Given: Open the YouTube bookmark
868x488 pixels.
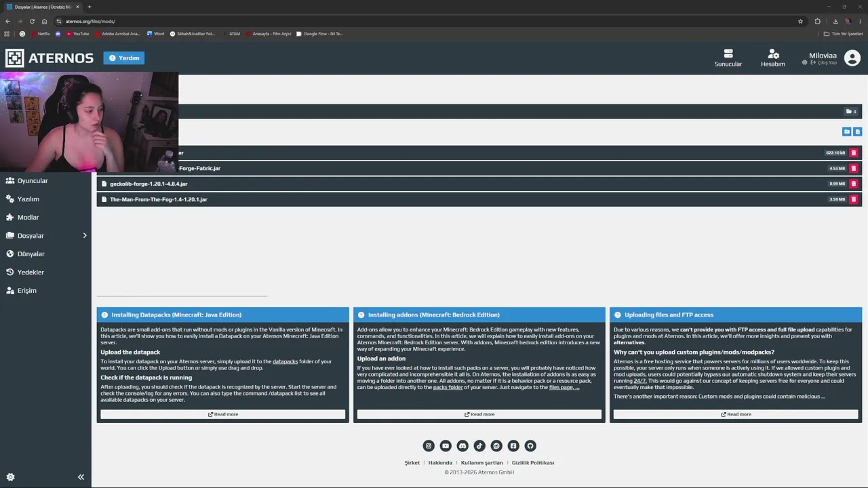Looking at the screenshot, I should [x=78, y=34].
